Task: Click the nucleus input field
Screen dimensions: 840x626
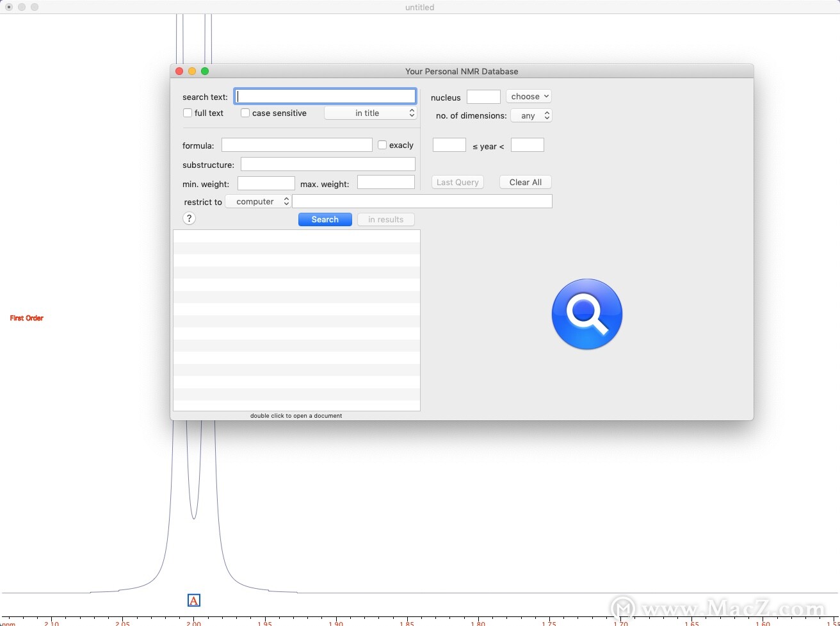Action: [x=483, y=97]
